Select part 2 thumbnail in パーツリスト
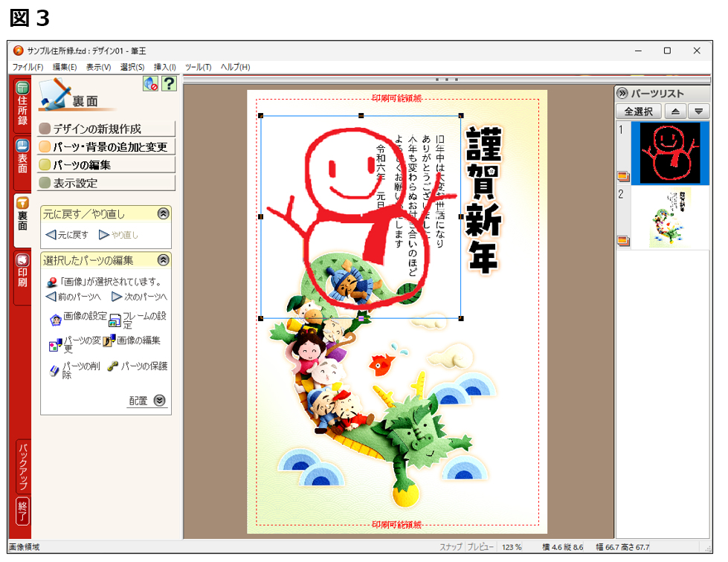The image size is (728, 562). 669,216
